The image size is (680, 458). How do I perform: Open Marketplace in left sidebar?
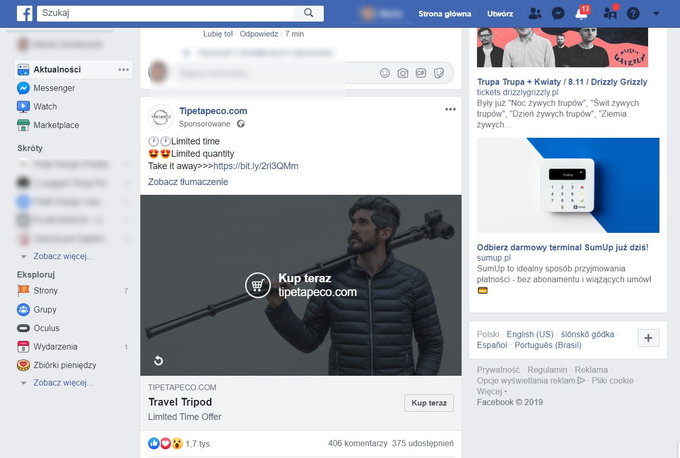56,125
